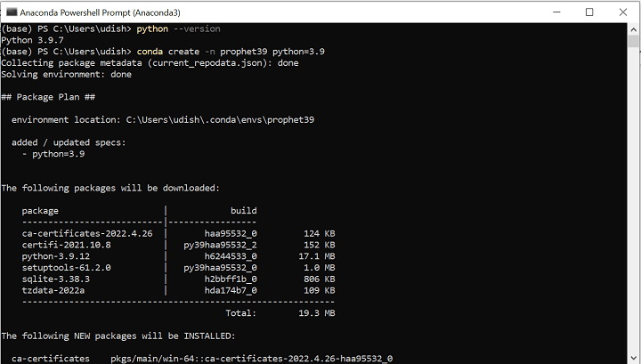
Task: Click the 'tzdata-2022a' package row
Action: point(178,291)
